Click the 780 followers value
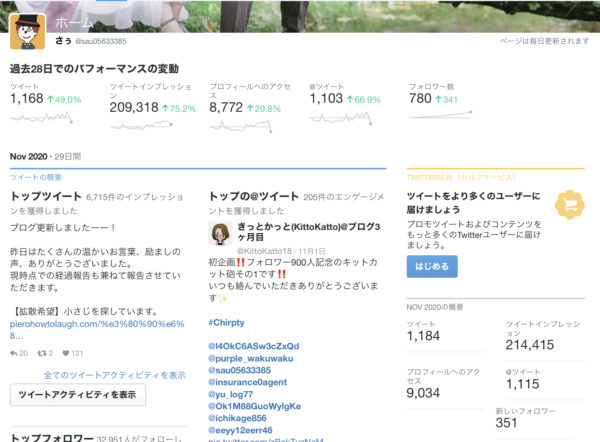Viewport: 600px width, 442px height. click(x=420, y=99)
